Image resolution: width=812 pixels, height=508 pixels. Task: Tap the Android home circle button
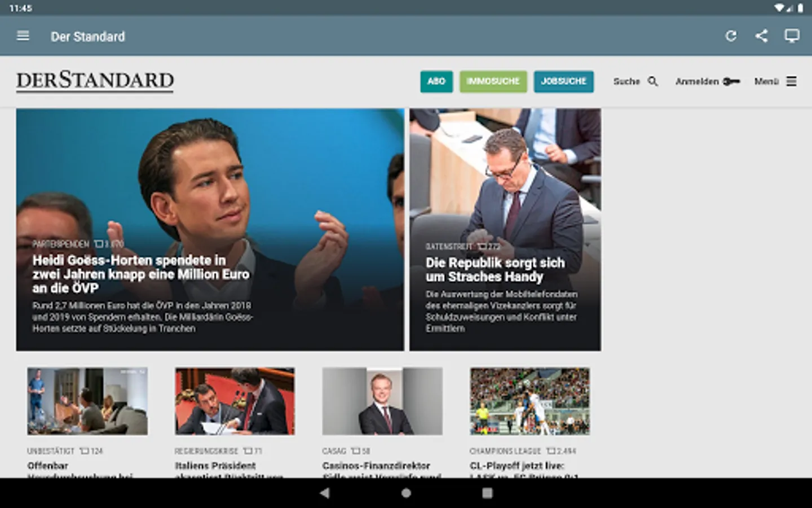pyautogui.click(x=406, y=493)
